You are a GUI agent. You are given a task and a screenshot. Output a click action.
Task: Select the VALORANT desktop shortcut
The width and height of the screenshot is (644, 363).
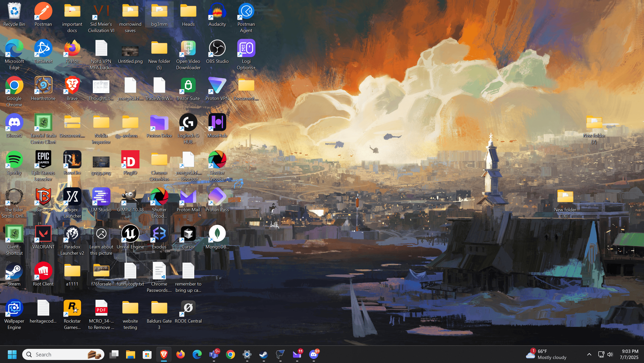pyautogui.click(x=43, y=237)
